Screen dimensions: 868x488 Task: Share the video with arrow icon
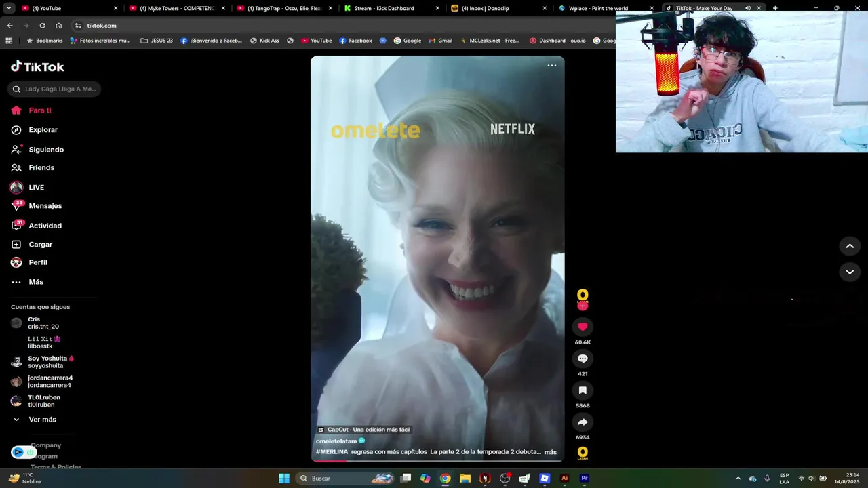tap(583, 422)
